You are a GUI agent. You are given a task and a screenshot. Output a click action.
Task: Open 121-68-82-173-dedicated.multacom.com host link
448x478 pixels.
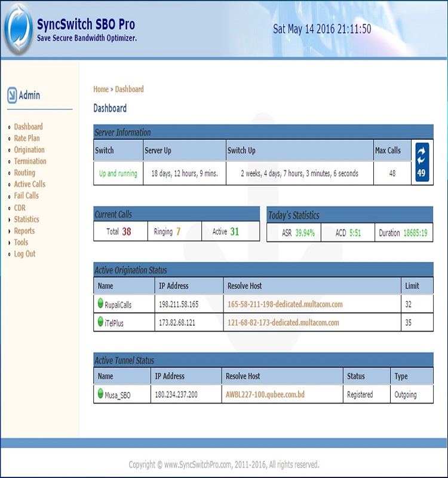(283, 323)
